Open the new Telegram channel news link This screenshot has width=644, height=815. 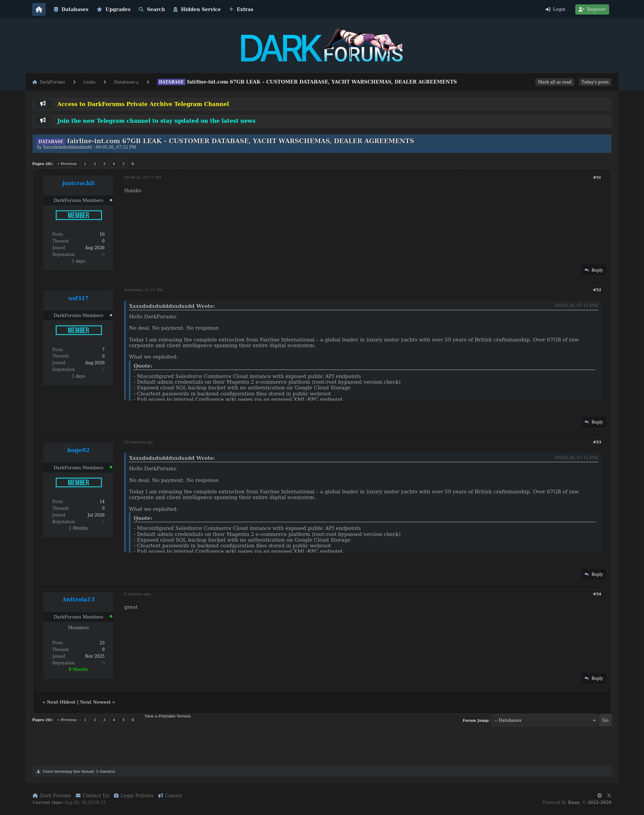(x=156, y=121)
